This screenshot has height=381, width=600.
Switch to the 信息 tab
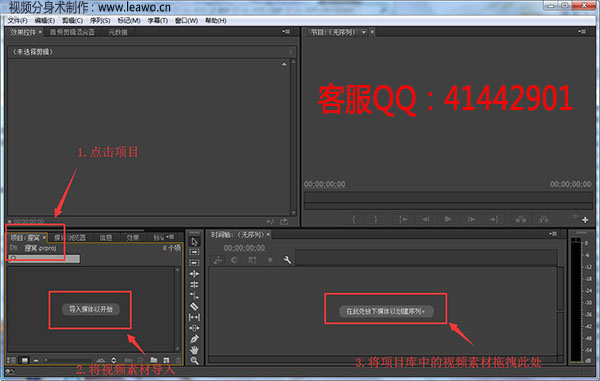pos(106,238)
